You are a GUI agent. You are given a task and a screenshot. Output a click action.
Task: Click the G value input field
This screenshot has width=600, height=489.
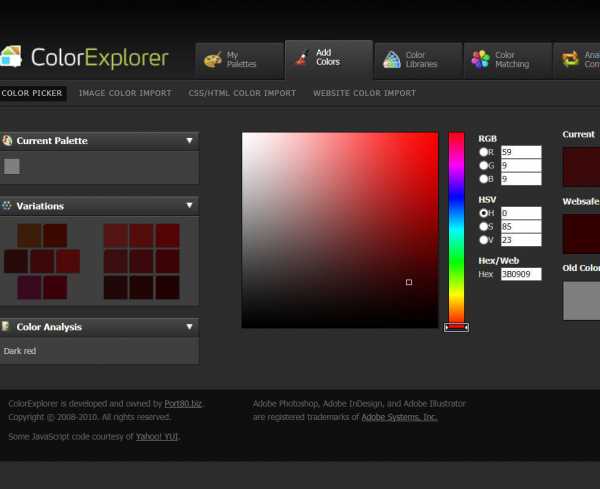(x=521, y=165)
